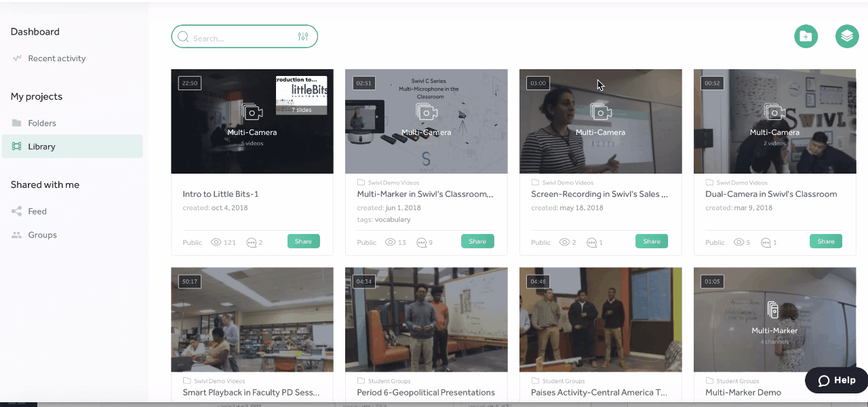Open Period 6-Geopolitical Presentations video thumbnail
This screenshot has width=868, height=407.
(x=426, y=319)
